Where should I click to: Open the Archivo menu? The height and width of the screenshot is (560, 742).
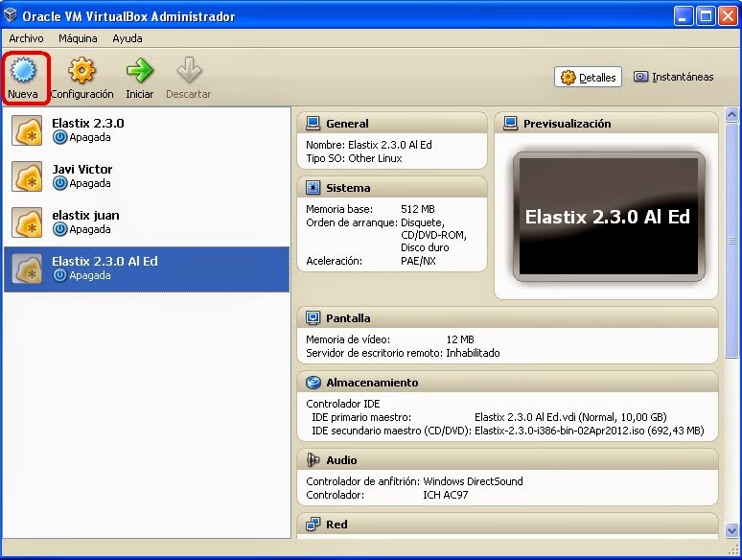(26, 38)
